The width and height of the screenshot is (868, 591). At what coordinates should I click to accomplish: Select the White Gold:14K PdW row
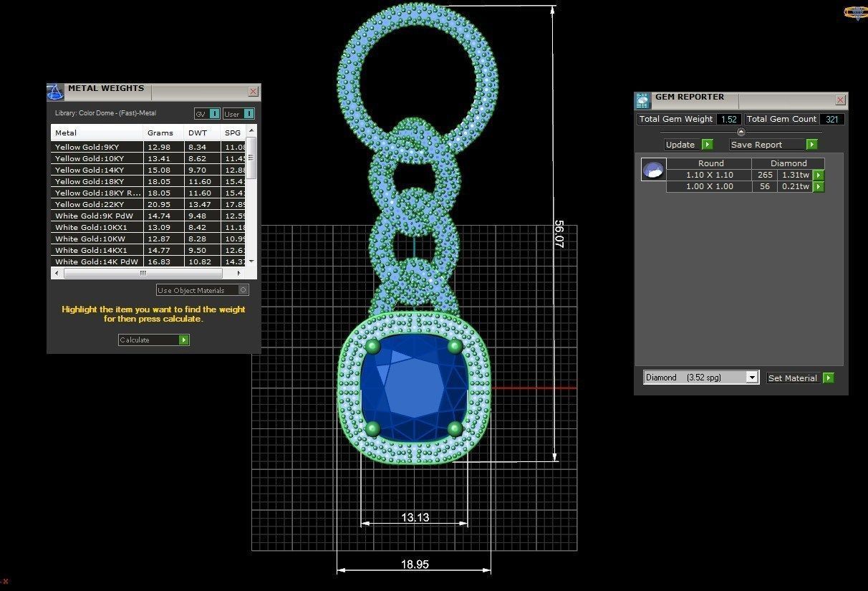click(x=148, y=261)
